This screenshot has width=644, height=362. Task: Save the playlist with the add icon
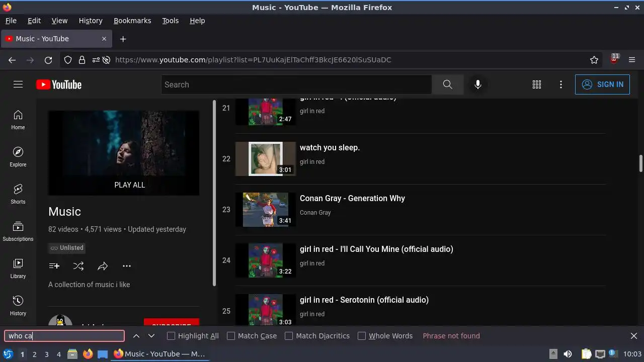pos(54,266)
